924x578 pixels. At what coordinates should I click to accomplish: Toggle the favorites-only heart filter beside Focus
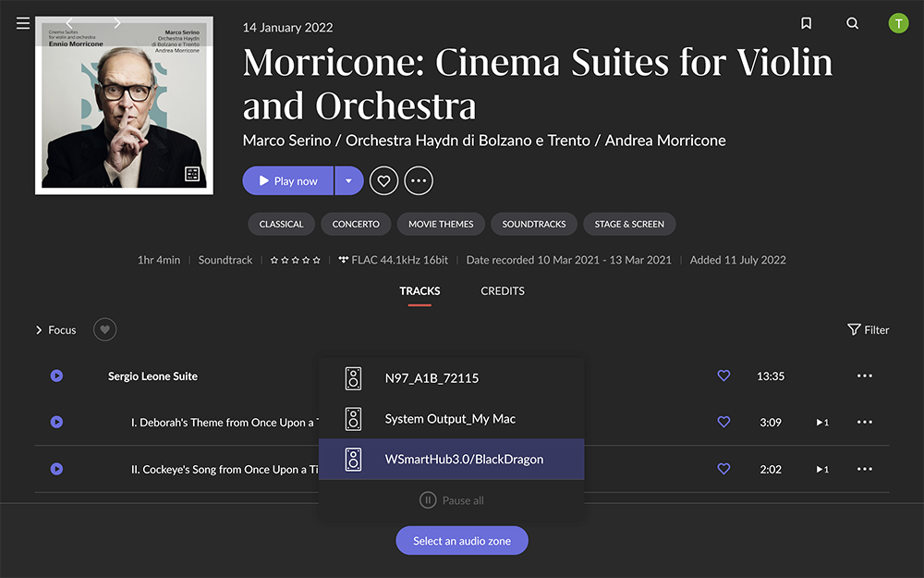click(x=105, y=330)
